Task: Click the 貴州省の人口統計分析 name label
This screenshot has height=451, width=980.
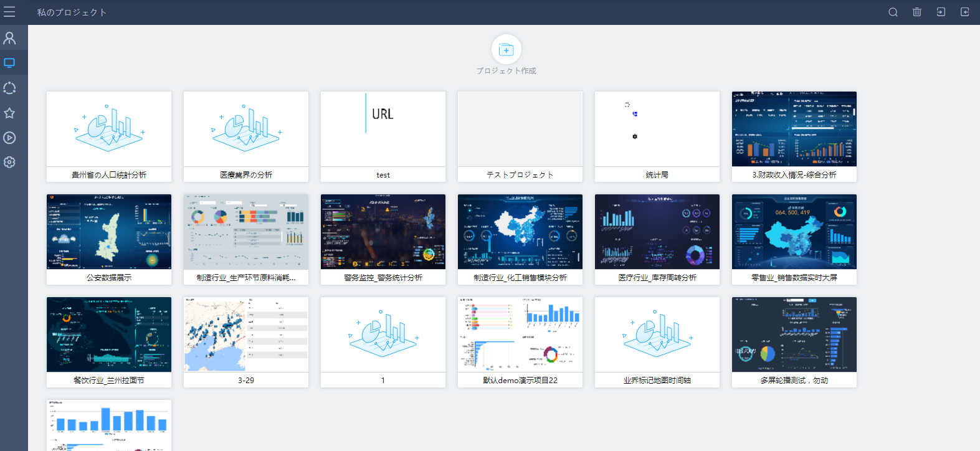Action: click(109, 175)
